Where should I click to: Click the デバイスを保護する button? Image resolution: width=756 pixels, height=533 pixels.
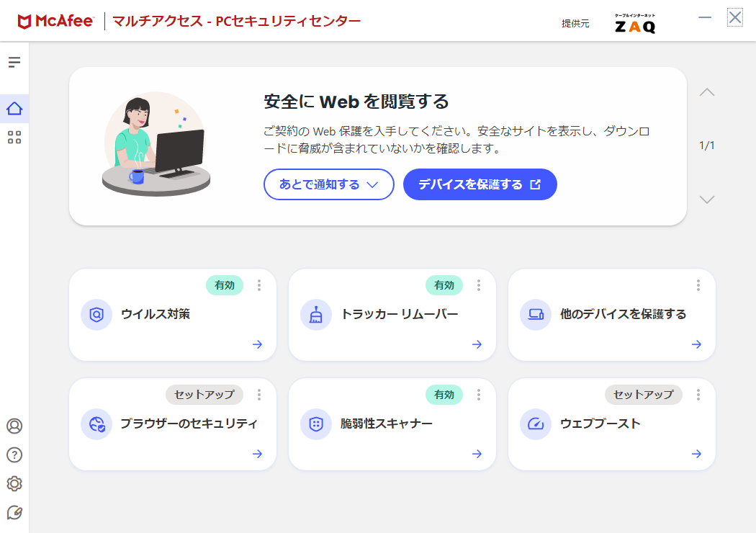[480, 184]
